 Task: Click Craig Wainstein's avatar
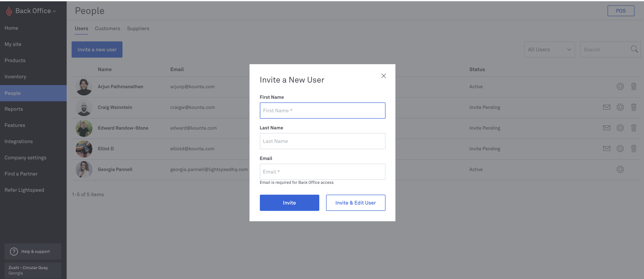coord(84,107)
